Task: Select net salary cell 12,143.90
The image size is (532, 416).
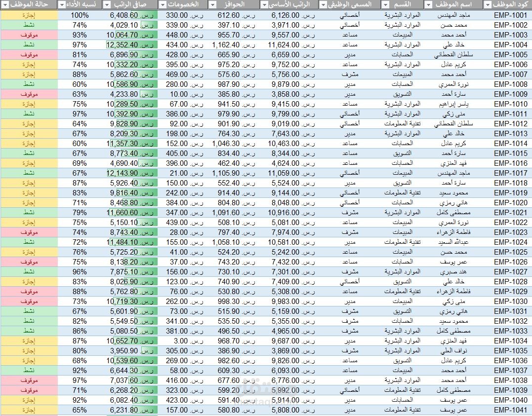Action: [x=130, y=173]
